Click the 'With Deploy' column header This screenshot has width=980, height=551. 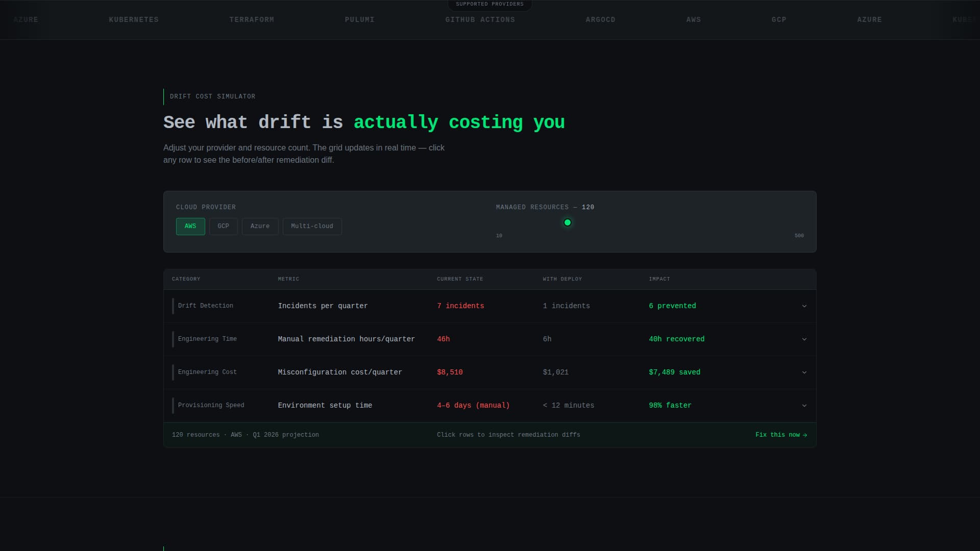[x=562, y=279]
